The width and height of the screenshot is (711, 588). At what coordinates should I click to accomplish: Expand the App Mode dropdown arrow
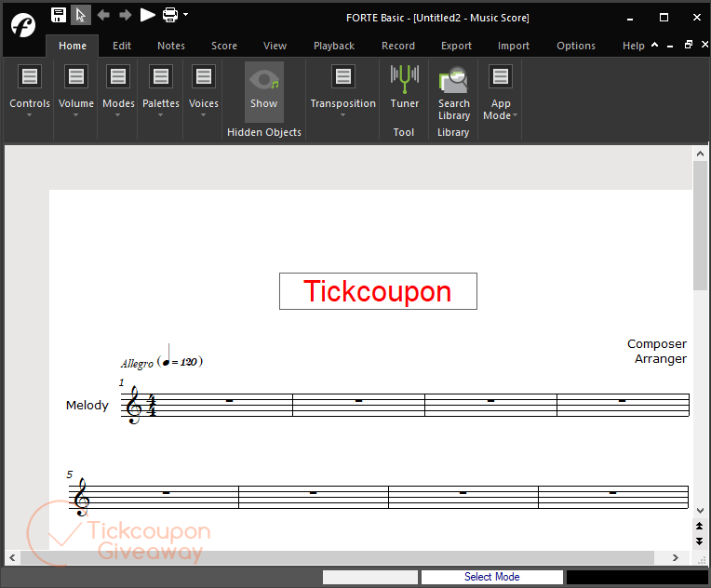point(516,115)
